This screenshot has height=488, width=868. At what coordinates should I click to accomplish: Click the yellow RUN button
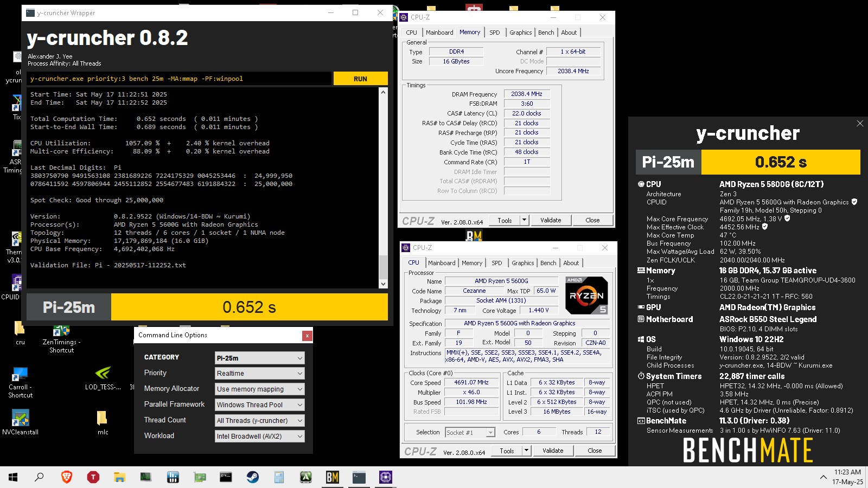(x=360, y=79)
